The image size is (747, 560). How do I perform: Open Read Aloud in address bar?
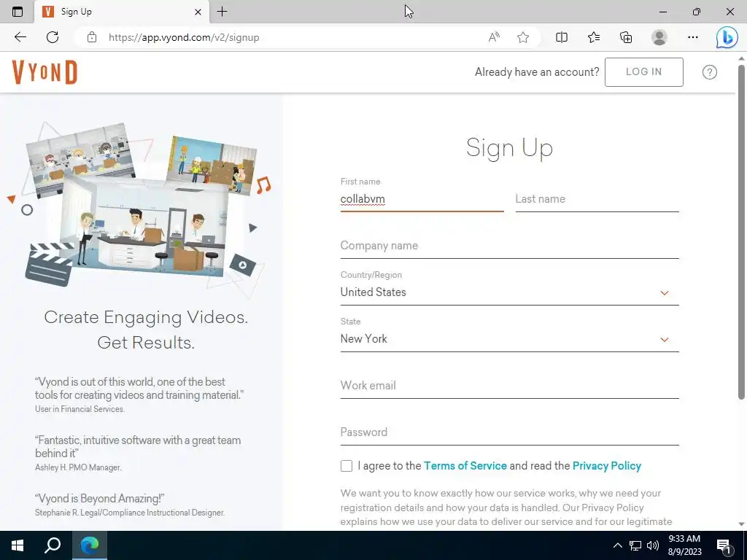click(x=494, y=37)
